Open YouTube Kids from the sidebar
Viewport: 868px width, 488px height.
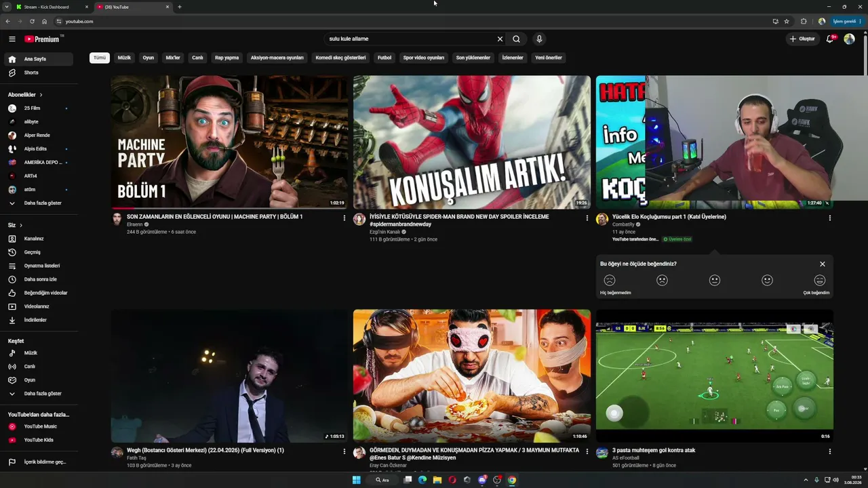tap(39, 440)
